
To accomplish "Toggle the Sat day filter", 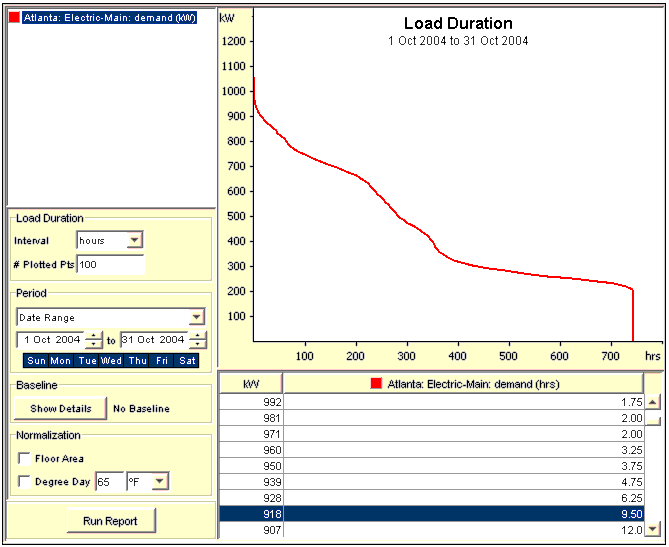I will point(186,361).
